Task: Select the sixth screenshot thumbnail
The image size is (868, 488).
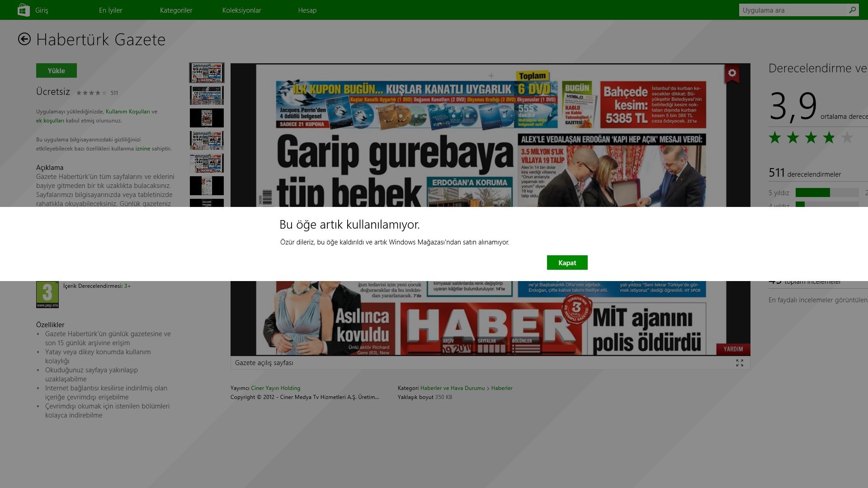Action: pyautogui.click(x=207, y=186)
